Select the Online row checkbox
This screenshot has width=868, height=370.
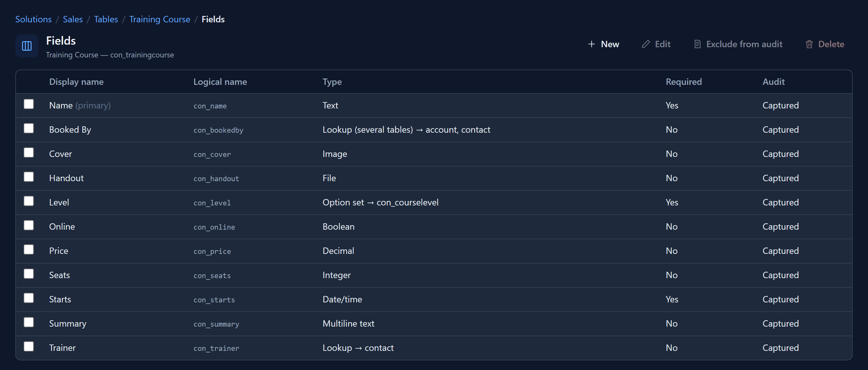point(29,226)
